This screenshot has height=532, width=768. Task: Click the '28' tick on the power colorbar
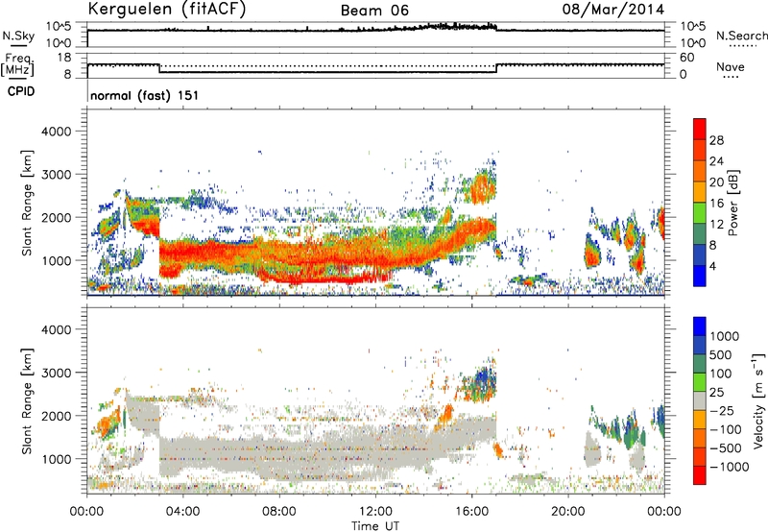[716, 140]
